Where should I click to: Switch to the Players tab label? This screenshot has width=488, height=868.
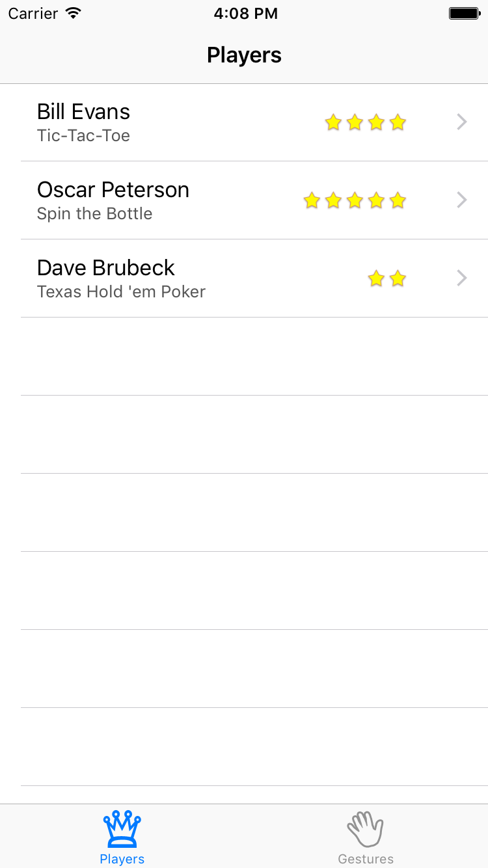(122, 859)
